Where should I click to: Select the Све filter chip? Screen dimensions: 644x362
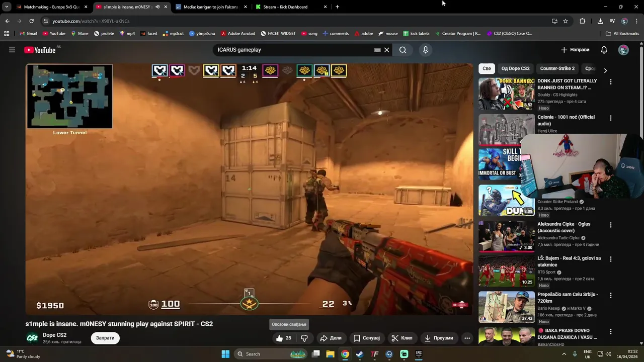click(487, 68)
